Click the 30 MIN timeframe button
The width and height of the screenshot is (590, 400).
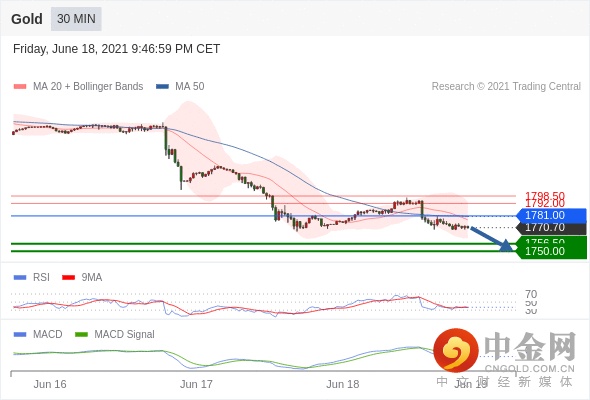pos(76,19)
